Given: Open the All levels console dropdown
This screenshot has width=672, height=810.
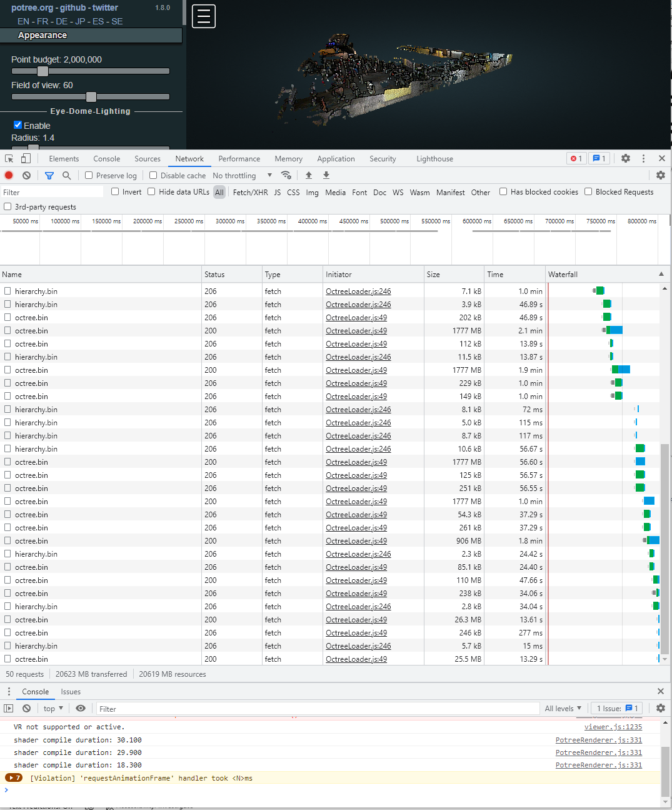Looking at the screenshot, I should [562, 707].
